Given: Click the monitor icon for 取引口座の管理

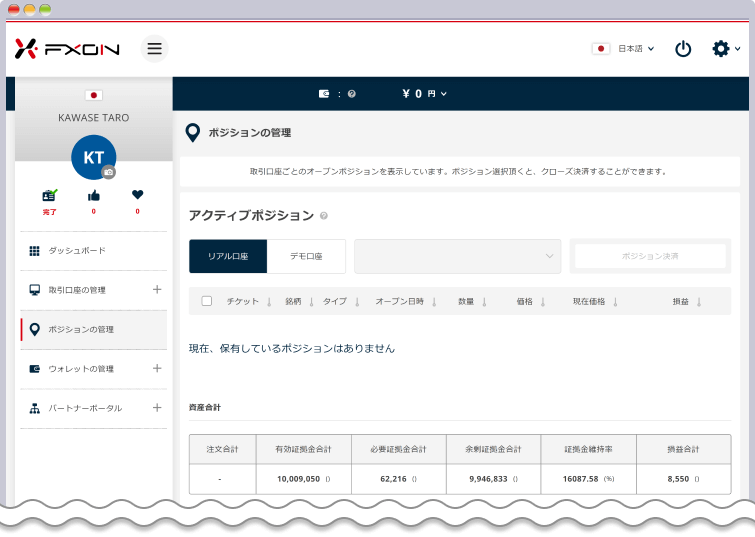Looking at the screenshot, I should click(35, 290).
